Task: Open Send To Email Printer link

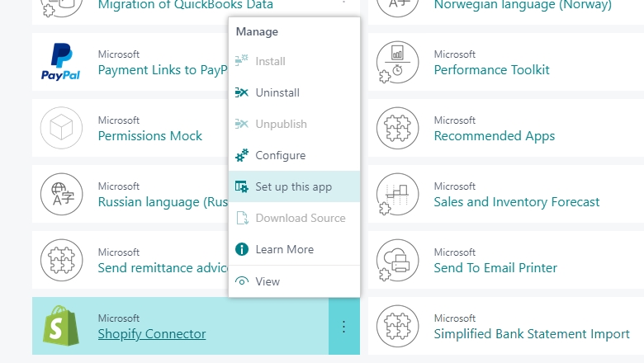Action: point(495,268)
